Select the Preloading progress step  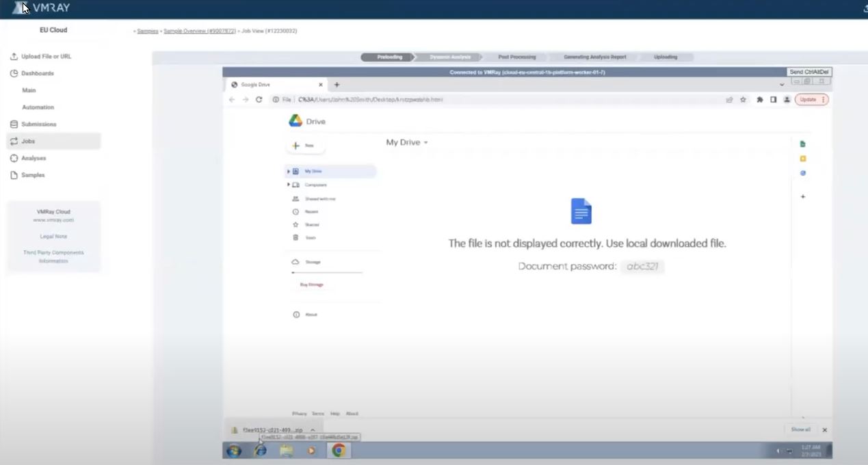point(389,57)
